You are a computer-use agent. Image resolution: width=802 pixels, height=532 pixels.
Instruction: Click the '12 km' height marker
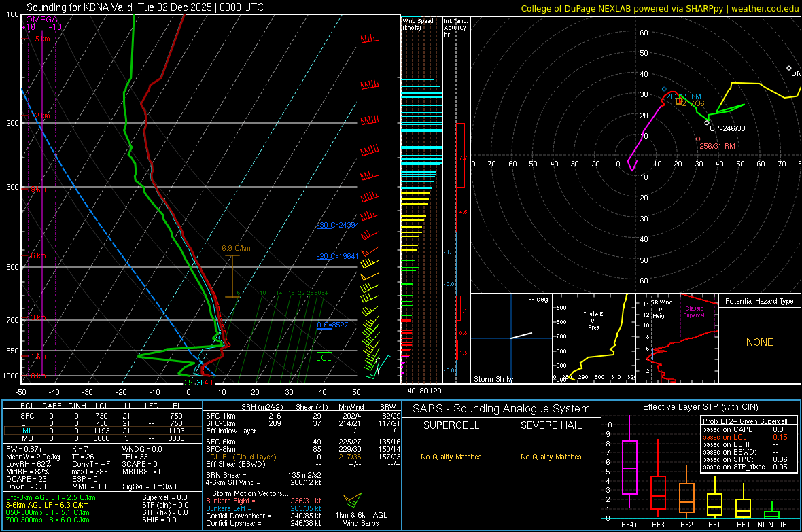[x=39, y=116]
